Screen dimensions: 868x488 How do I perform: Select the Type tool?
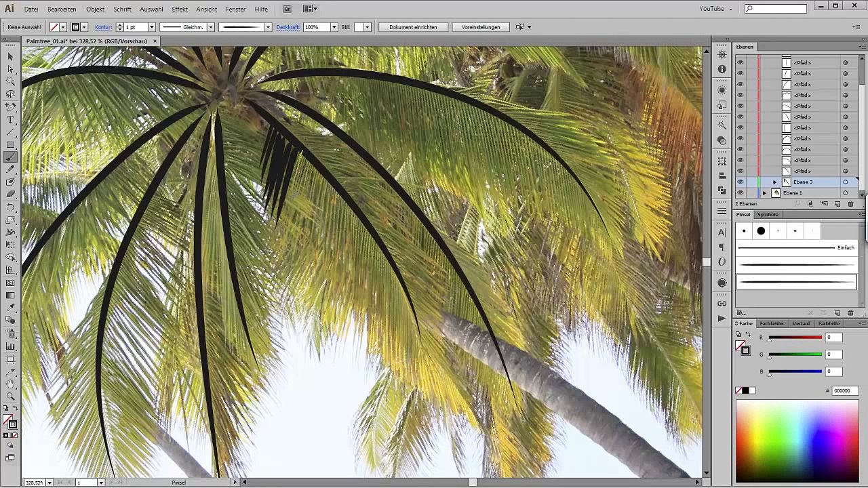[10, 120]
